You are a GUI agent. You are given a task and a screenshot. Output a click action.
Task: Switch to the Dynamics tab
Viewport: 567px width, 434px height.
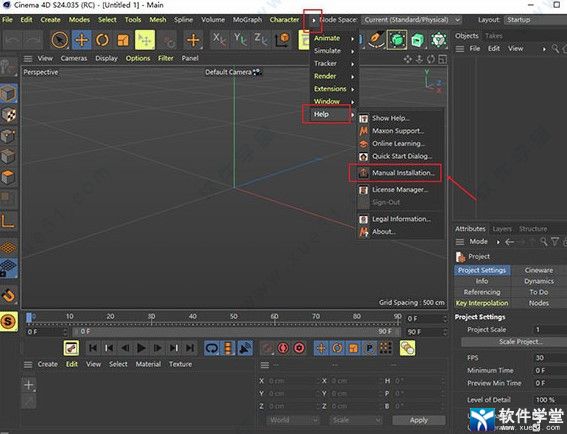[539, 281]
